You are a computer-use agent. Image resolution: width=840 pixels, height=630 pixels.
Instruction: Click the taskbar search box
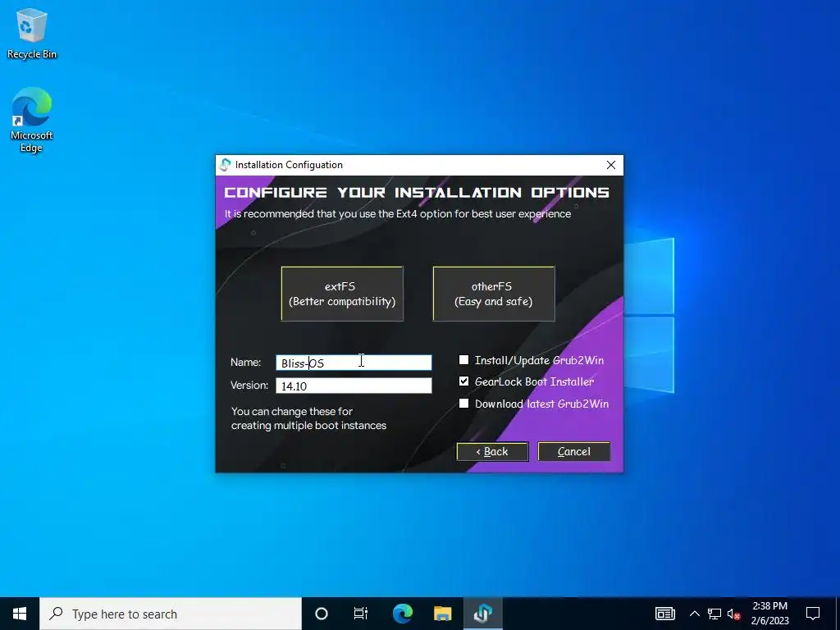(171, 614)
